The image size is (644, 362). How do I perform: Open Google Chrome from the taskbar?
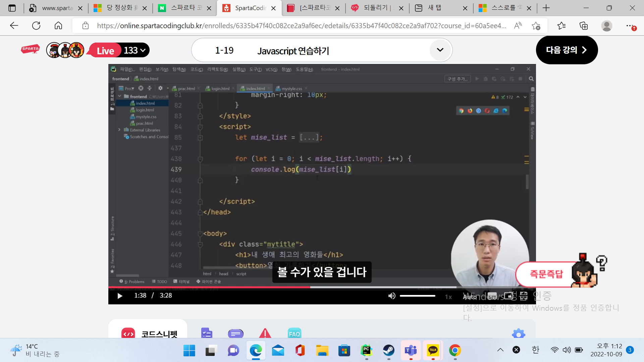coord(455,351)
